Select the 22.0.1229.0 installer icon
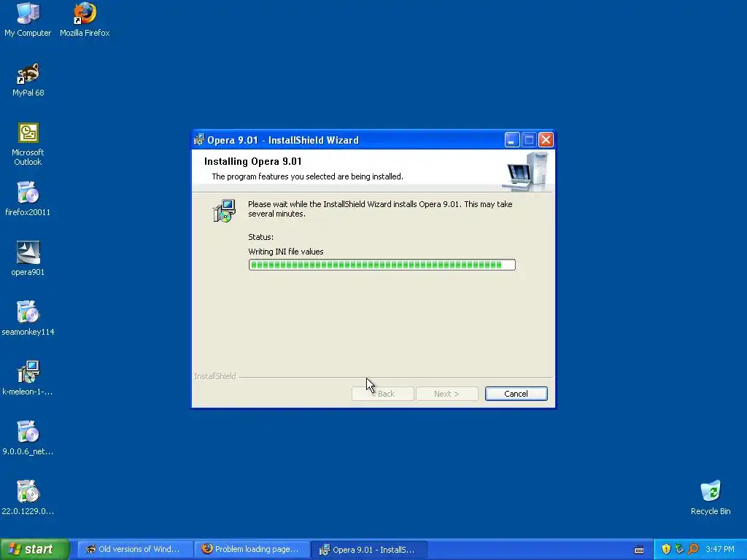This screenshot has width=747, height=560. coord(28,498)
